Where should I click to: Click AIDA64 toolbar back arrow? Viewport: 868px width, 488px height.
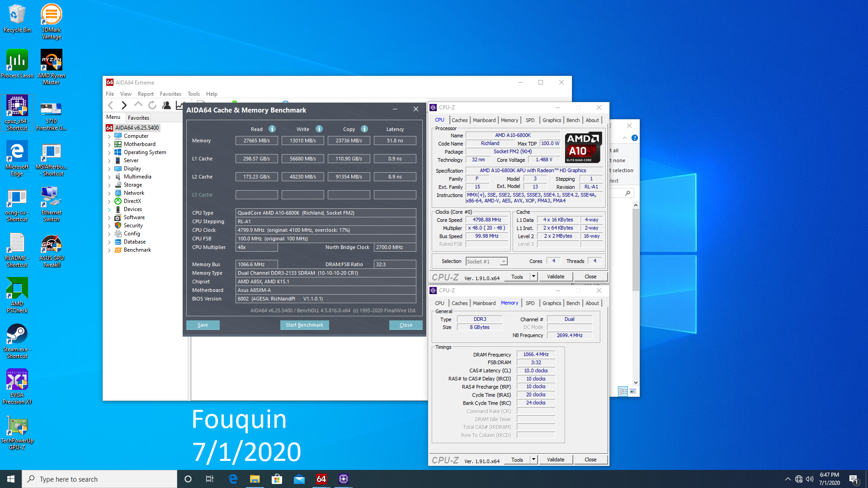point(111,105)
